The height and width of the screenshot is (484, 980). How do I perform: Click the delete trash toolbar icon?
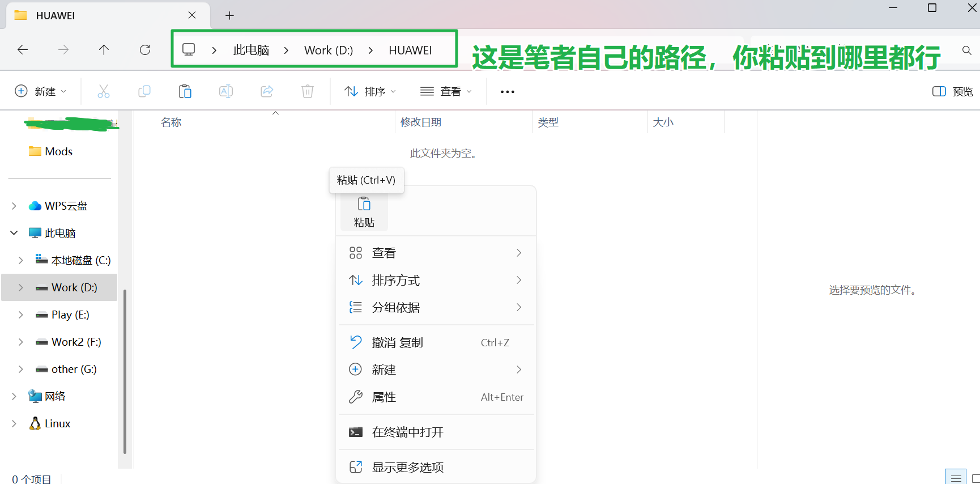pos(308,91)
